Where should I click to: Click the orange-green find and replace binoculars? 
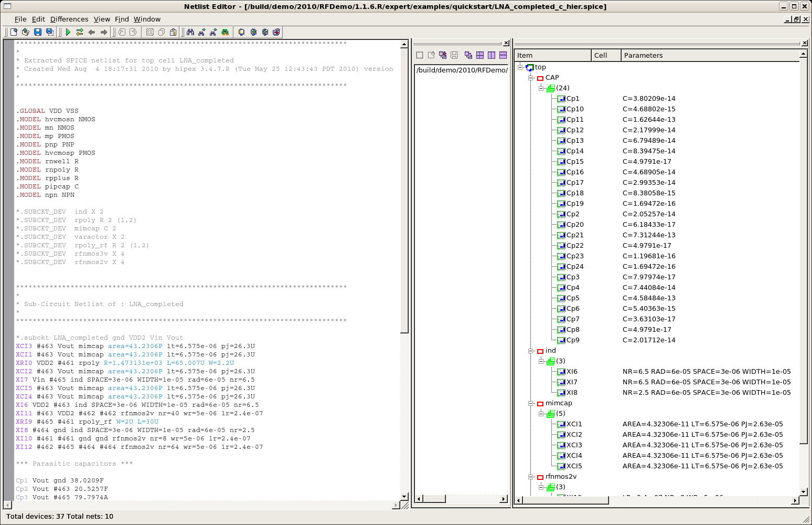click(225, 32)
